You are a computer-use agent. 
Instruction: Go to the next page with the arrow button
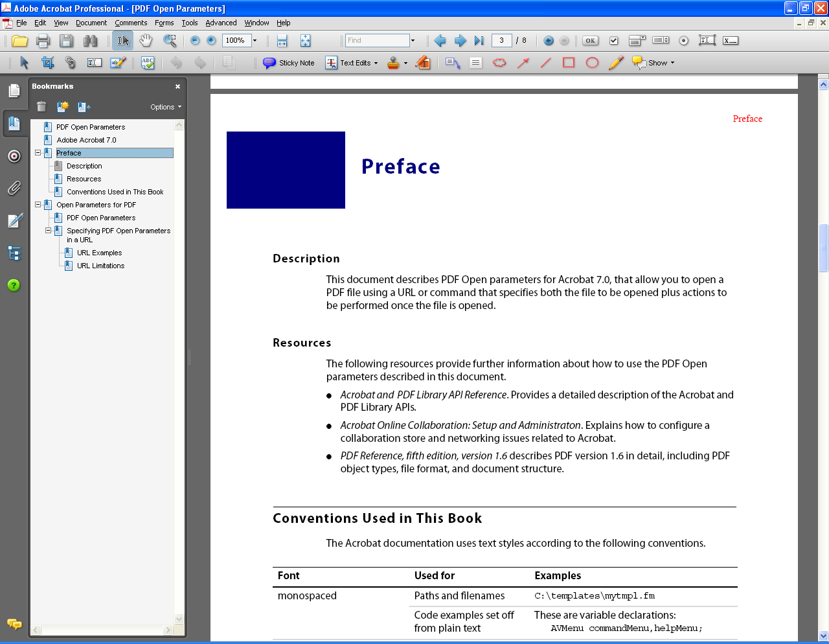[x=460, y=40]
